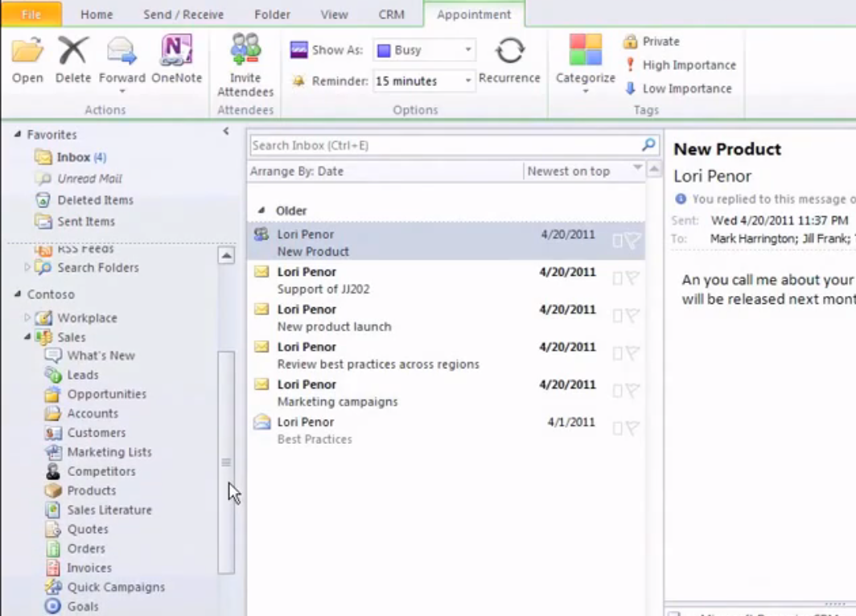Open the File tab
This screenshot has height=616, width=856.
31,14
